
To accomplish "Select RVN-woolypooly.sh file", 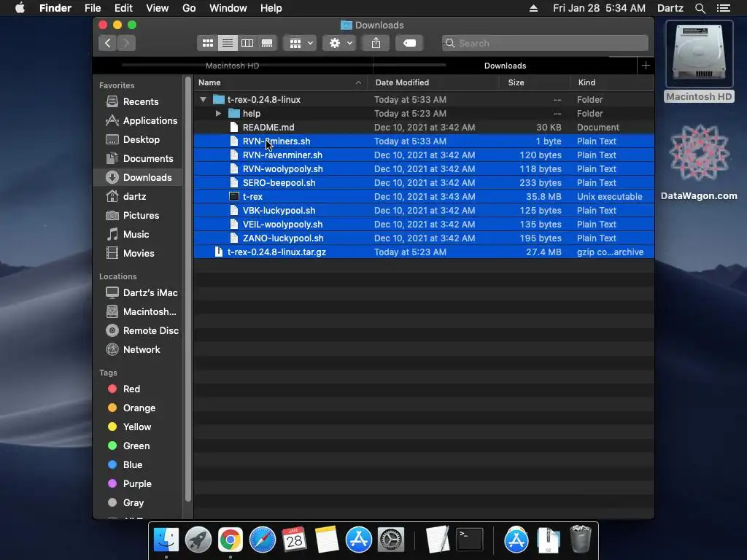I will tap(424, 168).
